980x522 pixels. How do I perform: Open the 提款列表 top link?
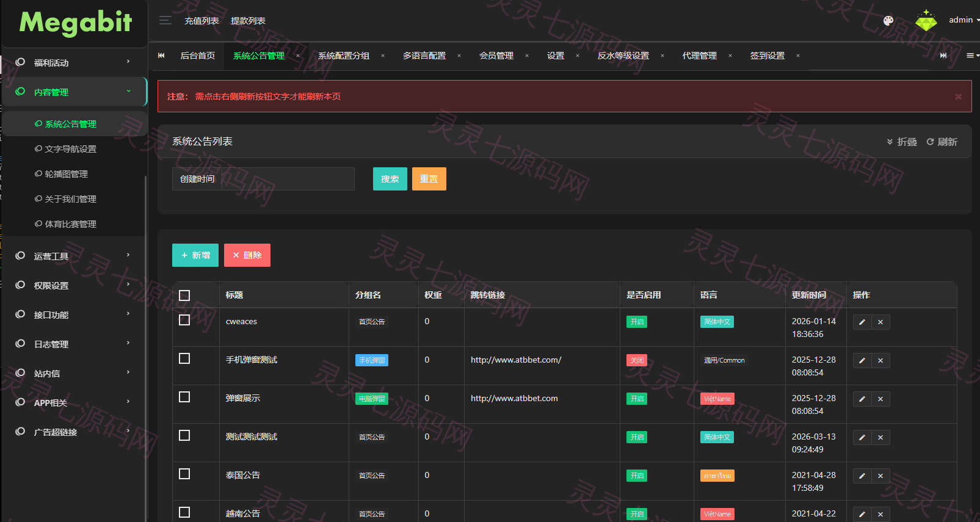(248, 21)
